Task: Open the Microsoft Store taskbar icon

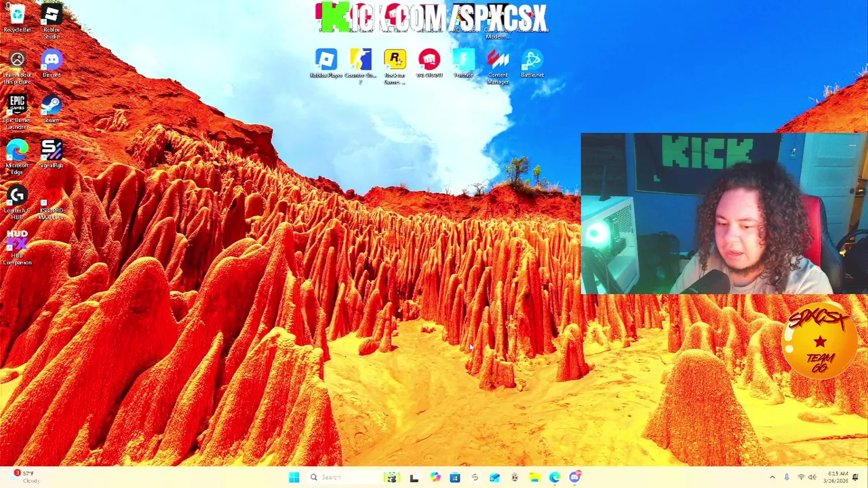Action: point(455,478)
